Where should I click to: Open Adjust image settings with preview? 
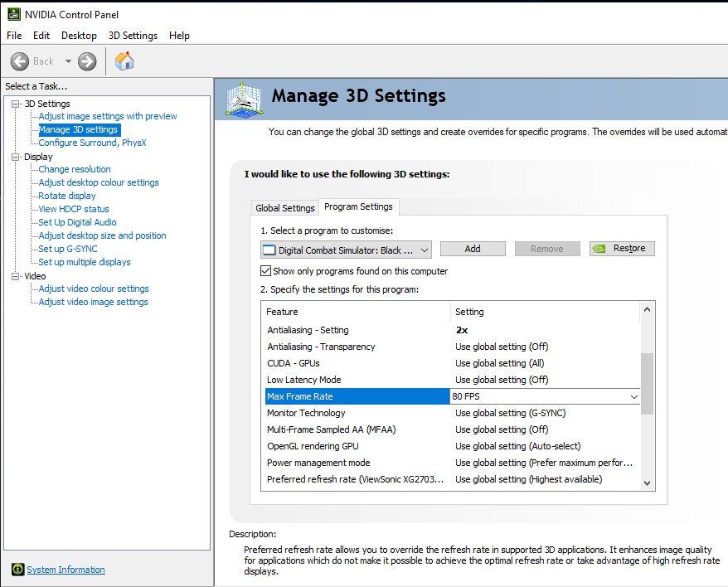(x=108, y=116)
